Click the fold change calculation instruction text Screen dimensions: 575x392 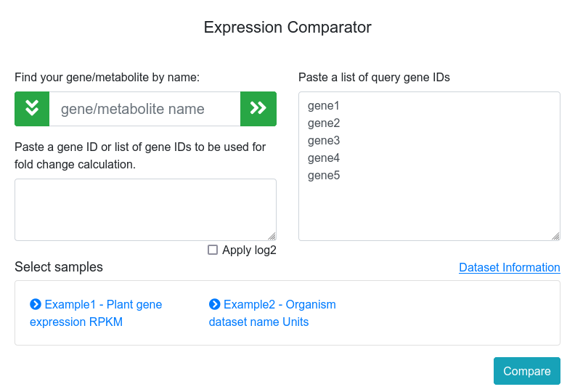click(x=140, y=155)
